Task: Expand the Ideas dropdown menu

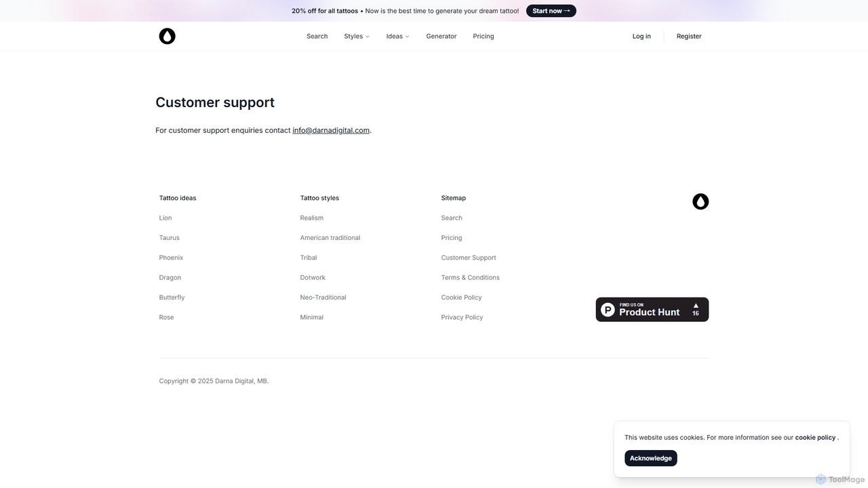Action: tap(398, 37)
